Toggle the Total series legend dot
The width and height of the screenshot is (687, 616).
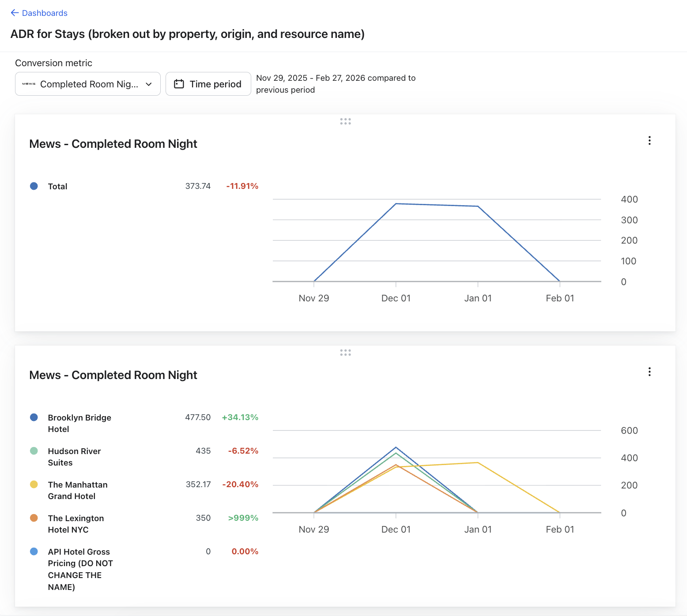[34, 186]
